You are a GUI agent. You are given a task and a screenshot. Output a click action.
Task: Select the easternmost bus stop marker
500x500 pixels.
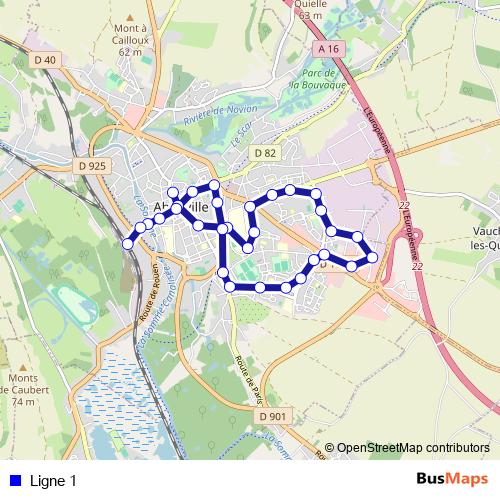(372, 257)
